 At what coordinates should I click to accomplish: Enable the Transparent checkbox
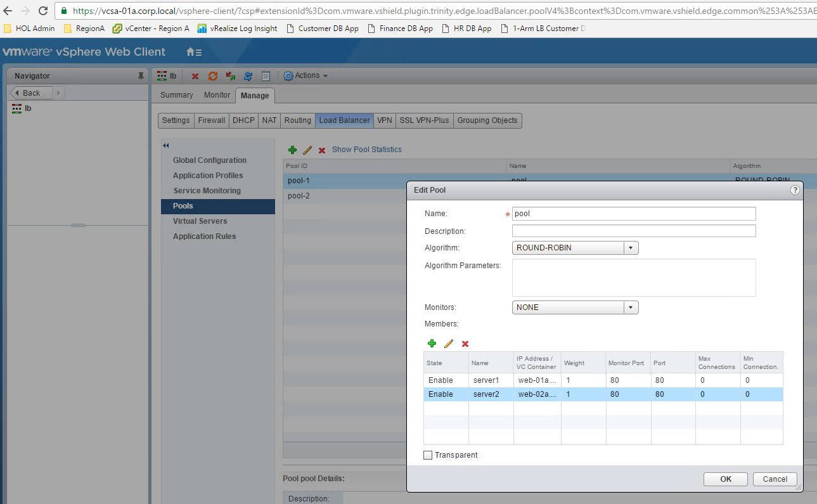click(428, 455)
